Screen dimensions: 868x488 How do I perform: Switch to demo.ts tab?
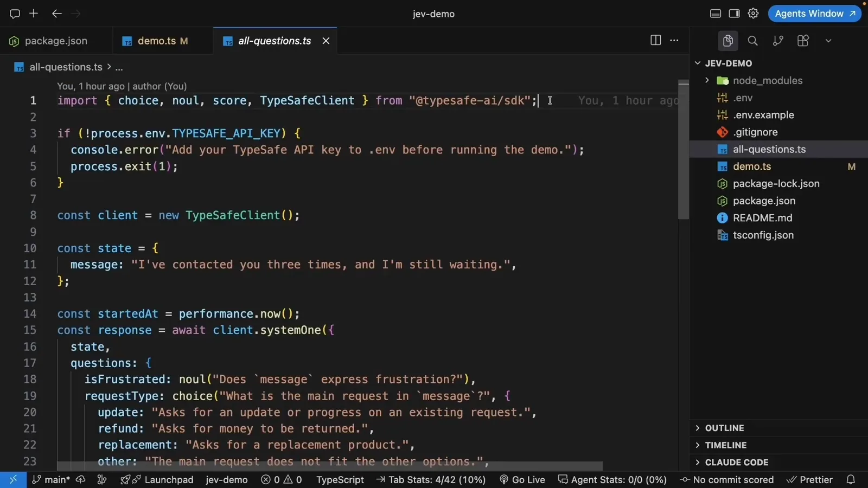(x=162, y=41)
